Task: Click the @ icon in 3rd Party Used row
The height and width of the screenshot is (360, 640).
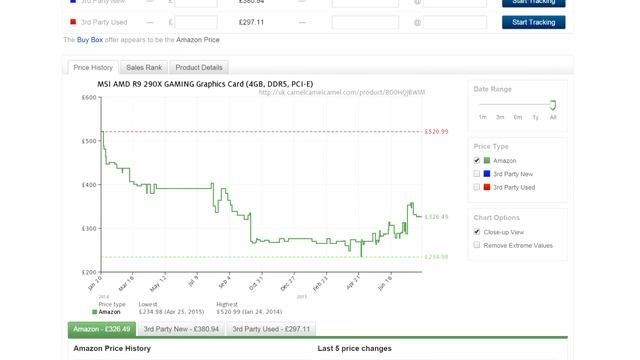Action: [417, 22]
